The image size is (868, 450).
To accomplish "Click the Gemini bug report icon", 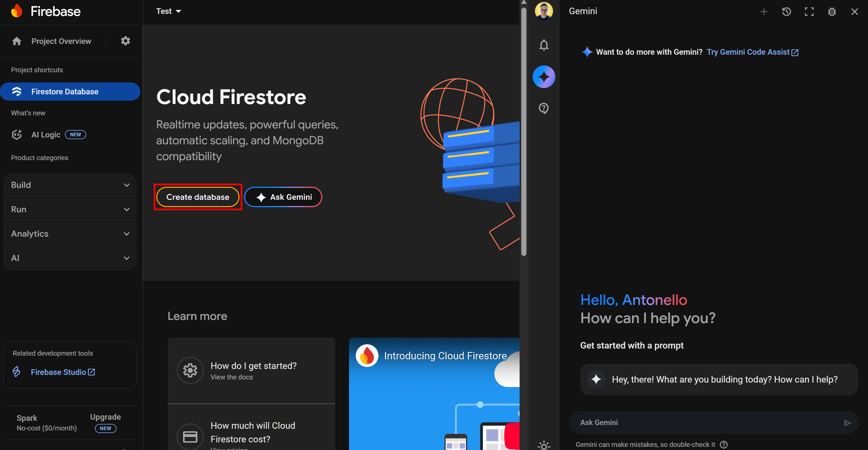I will pyautogui.click(x=832, y=12).
